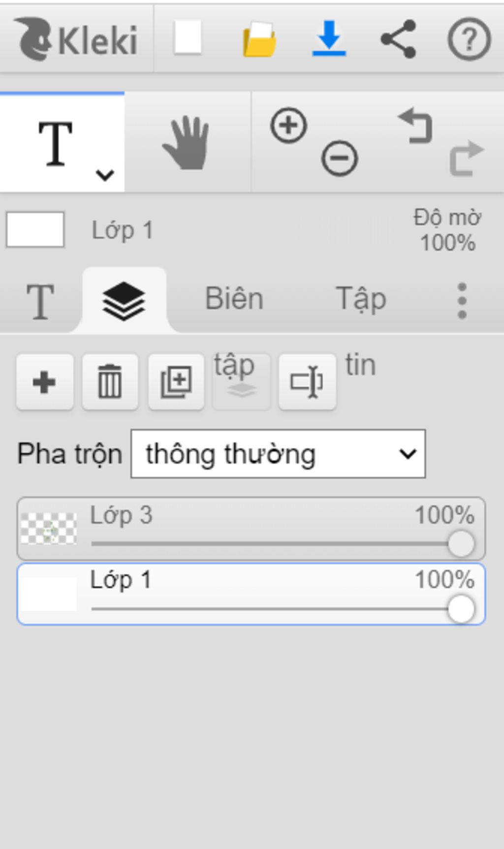504x849 pixels.
Task: Open the Pha trộn blend mode dropdown
Action: [x=278, y=454]
